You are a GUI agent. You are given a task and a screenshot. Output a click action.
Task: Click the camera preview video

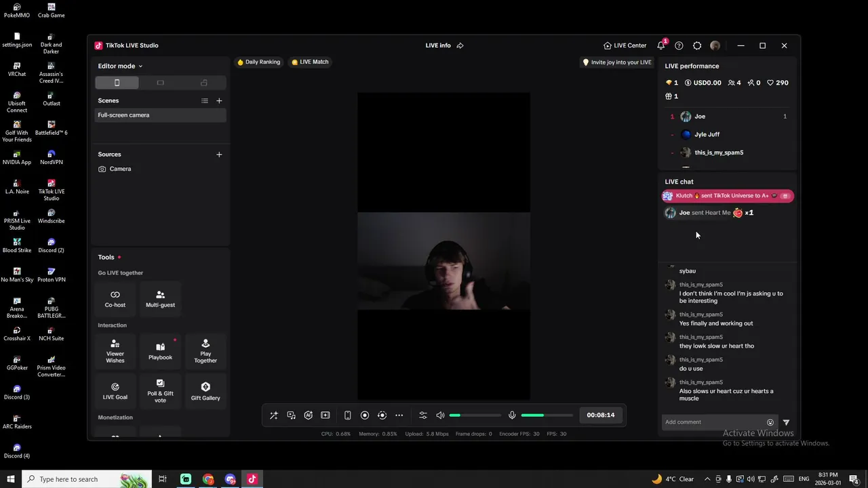click(443, 261)
